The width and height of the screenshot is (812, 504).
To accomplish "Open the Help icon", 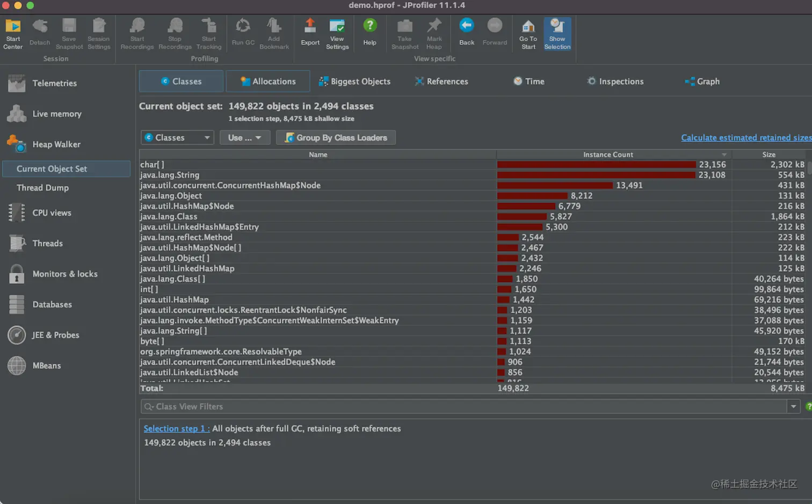I will [x=369, y=32].
